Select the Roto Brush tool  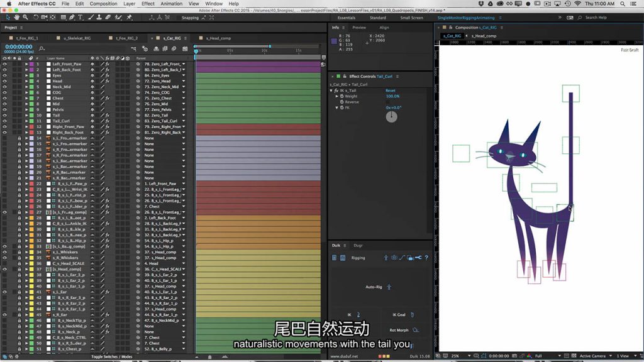[x=118, y=18]
